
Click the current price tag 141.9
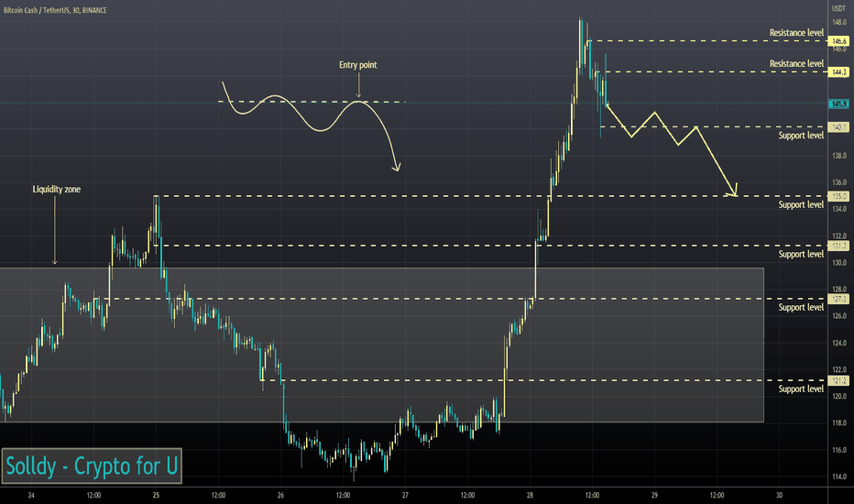coord(838,104)
